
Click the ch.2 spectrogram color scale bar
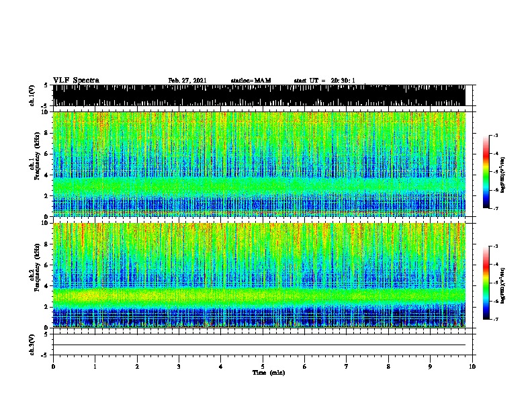[486, 283]
